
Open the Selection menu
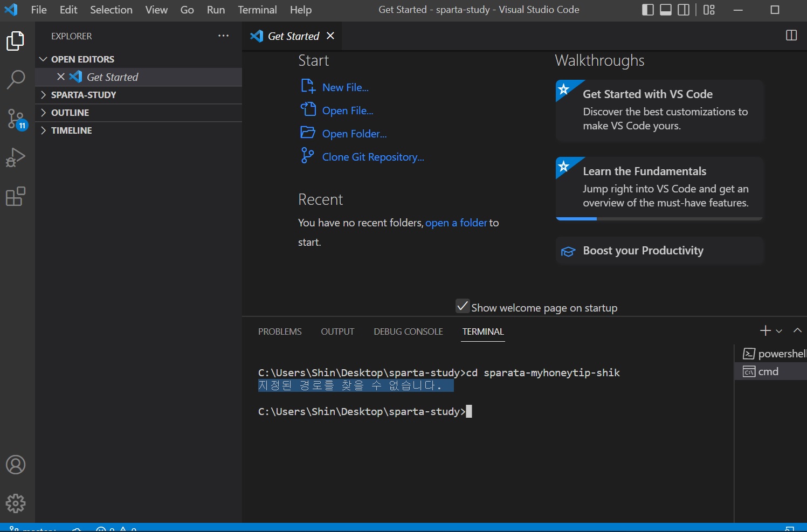coord(111,10)
